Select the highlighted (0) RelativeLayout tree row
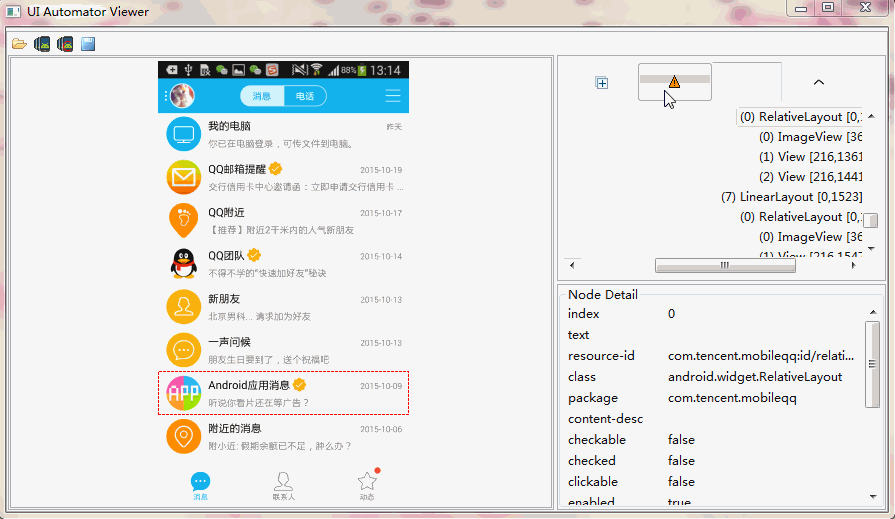This screenshot has width=895, height=519. [x=800, y=117]
